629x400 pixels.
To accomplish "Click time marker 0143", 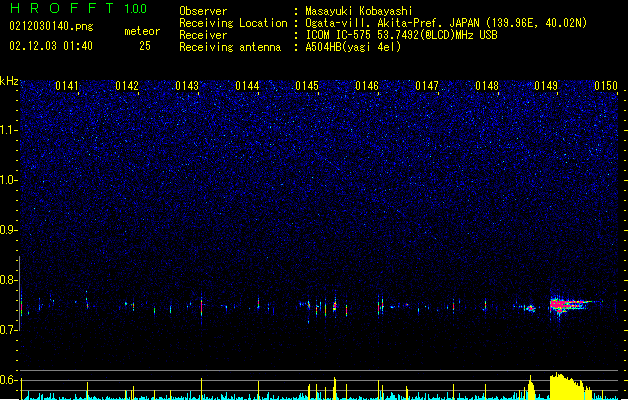I will 187,86.
